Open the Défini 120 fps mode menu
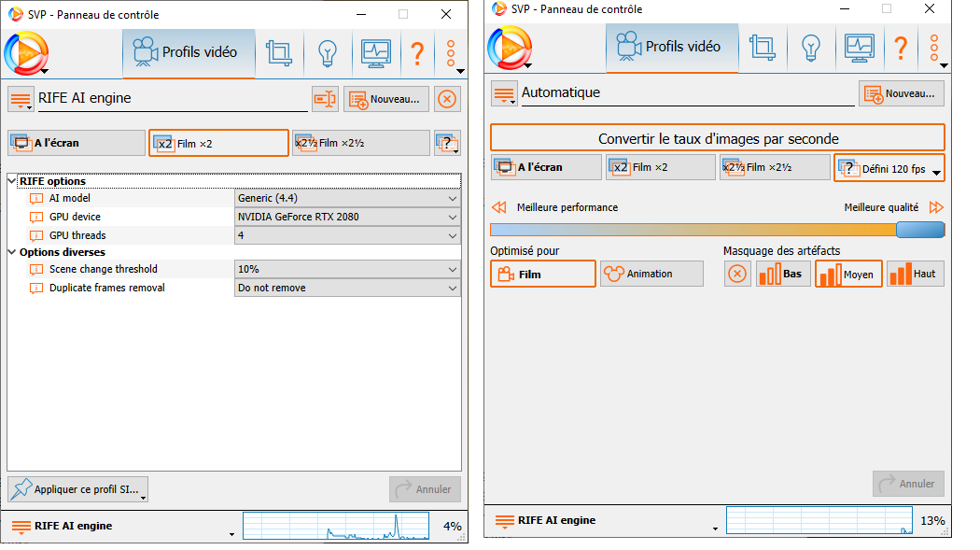 click(888, 168)
